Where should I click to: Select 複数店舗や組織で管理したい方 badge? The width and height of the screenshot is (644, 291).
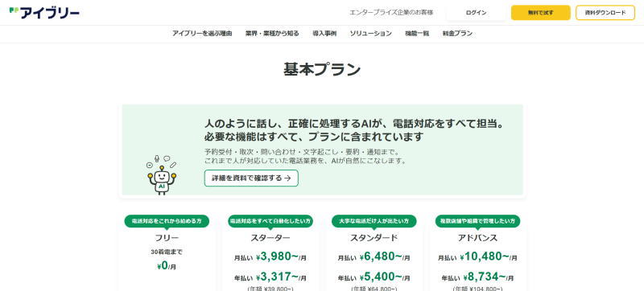click(477, 221)
